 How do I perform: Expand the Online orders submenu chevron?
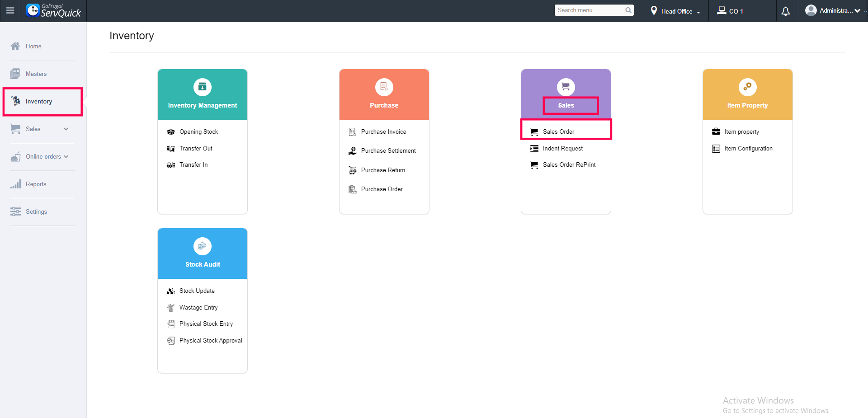(66, 156)
